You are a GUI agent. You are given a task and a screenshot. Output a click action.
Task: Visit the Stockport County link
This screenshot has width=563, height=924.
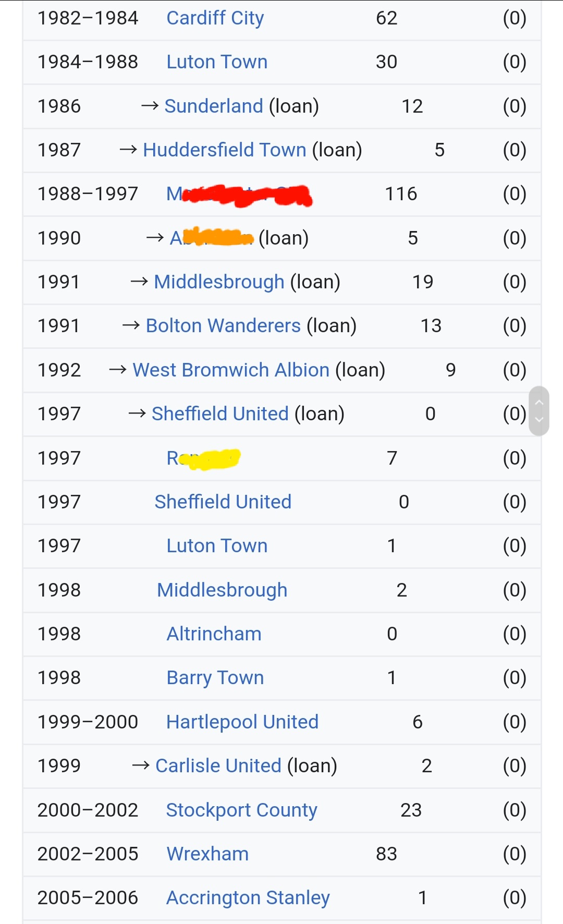point(241,810)
